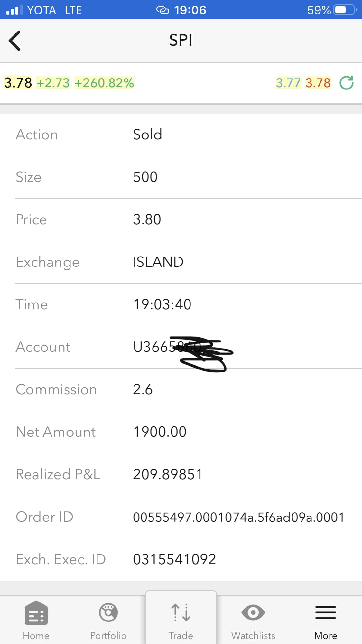Tap the Realized P&L value 209.89851

(x=168, y=474)
